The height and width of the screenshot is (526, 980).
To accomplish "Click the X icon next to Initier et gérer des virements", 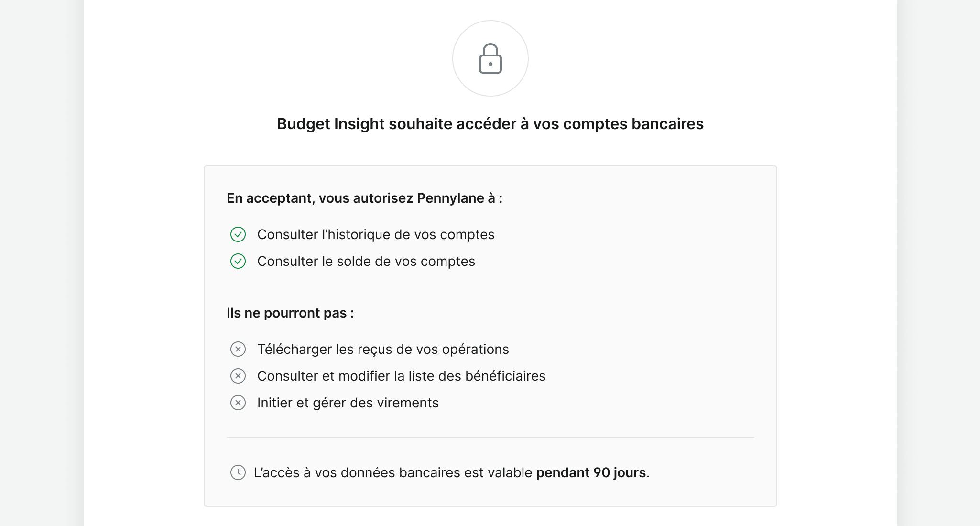I will point(238,403).
